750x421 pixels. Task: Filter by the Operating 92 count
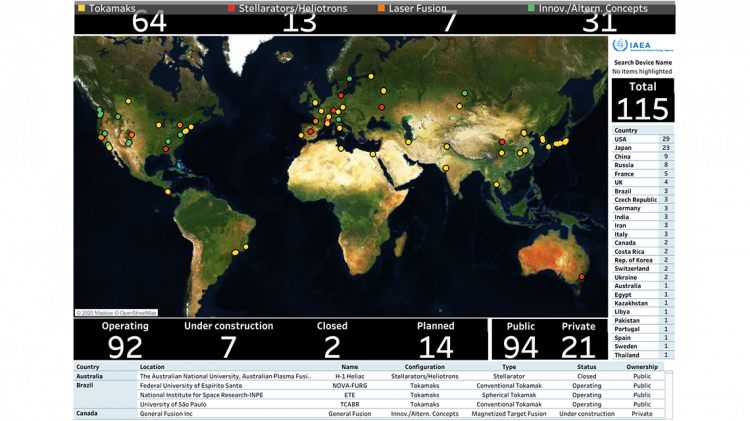(x=125, y=340)
